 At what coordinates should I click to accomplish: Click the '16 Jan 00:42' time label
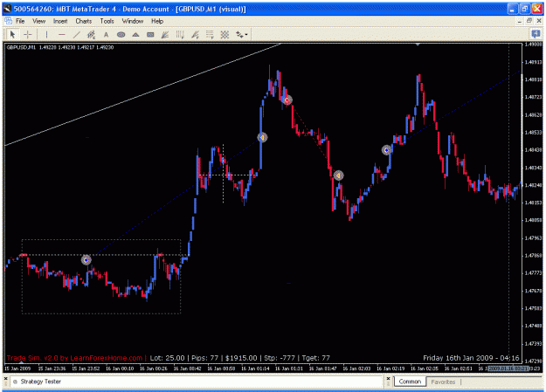tap(187, 368)
